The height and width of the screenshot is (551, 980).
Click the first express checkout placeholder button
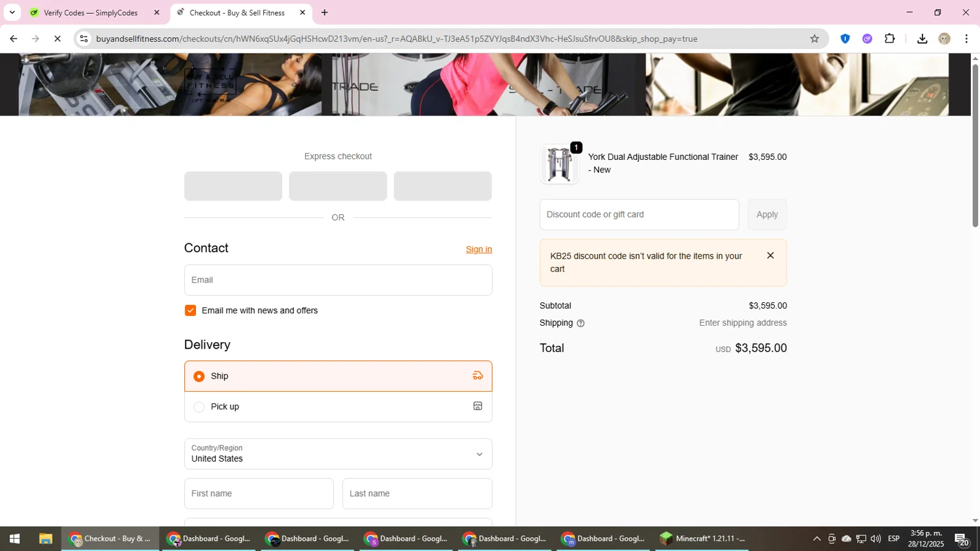pyautogui.click(x=233, y=186)
